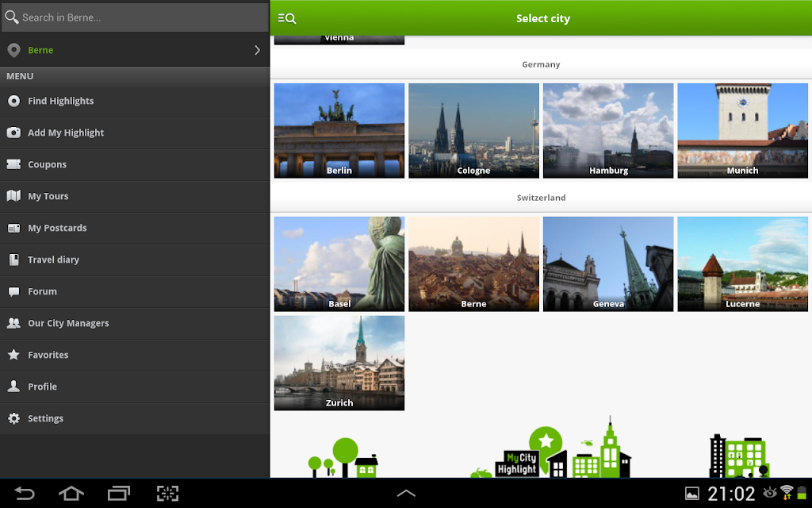Viewport: 812px width, 508px height.
Task: Click the gallery picture icon in status bar
Action: tap(691, 494)
